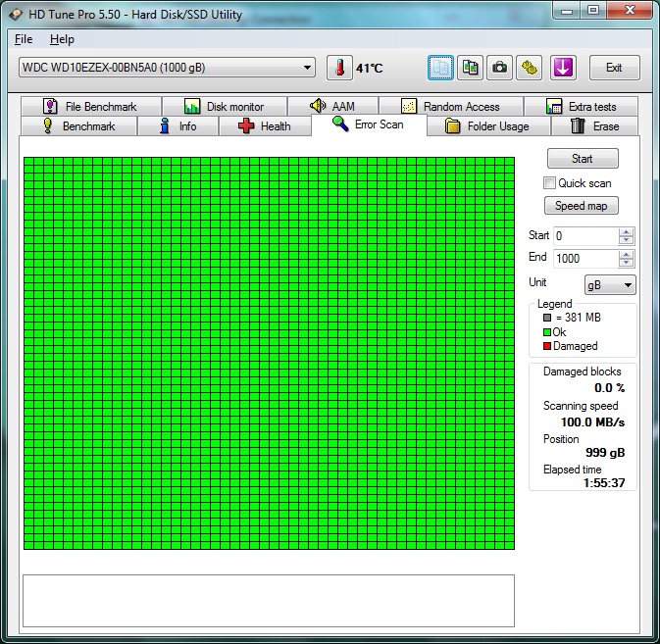Image resolution: width=660 pixels, height=644 pixels.
Task: Decrease the End value with down arrow
Action: click(627, 263)
